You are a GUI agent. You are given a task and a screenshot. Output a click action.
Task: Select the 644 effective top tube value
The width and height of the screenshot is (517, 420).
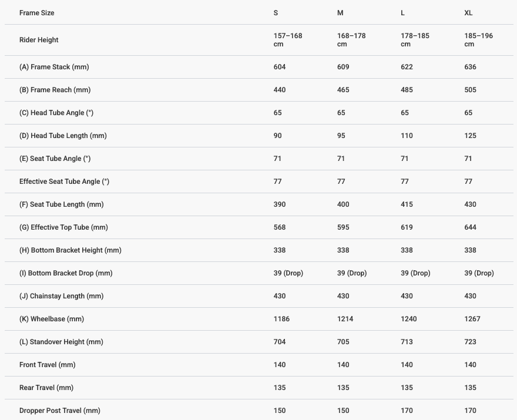(x=470, y=227)
